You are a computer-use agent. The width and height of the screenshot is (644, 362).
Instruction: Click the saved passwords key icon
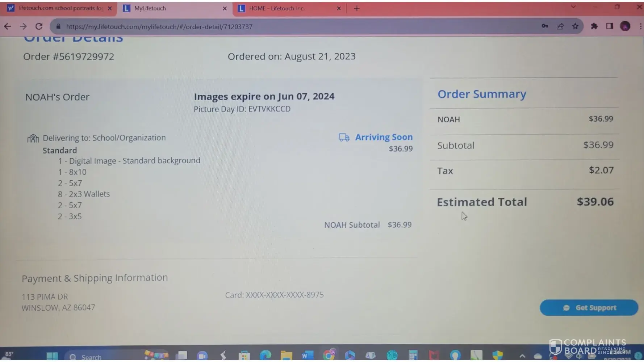point(545,26)
